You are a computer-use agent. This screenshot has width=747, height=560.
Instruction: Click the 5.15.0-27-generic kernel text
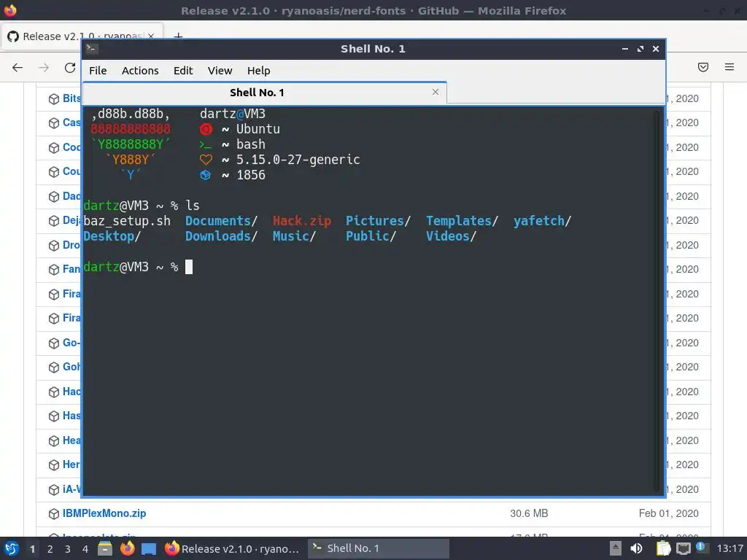pos(298,160)
